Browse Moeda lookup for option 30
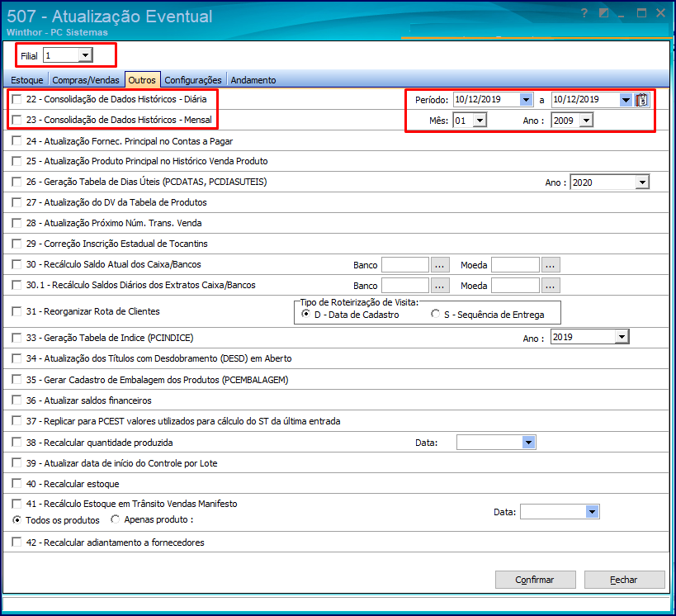The image size is (676, 616). (551, 265)
